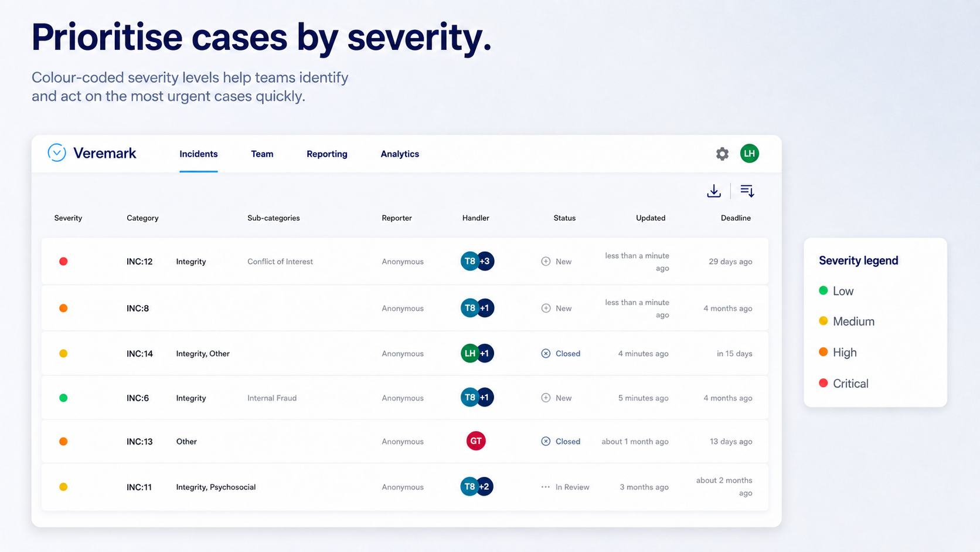This screenshot has width=980, height=552.
Task: Click the 'Internal Fraud' sub-category
Action: (272, 398)
